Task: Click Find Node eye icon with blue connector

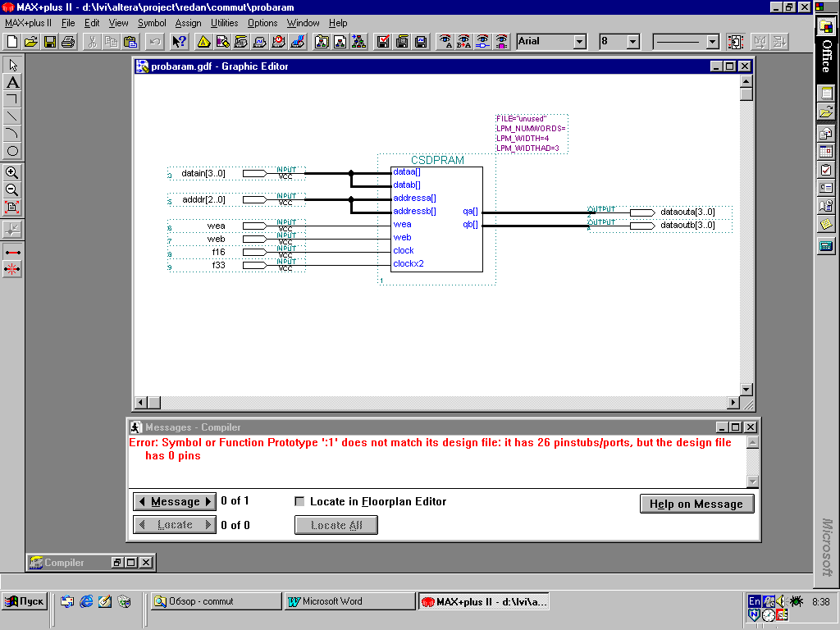Action: [x=482, y=42]
